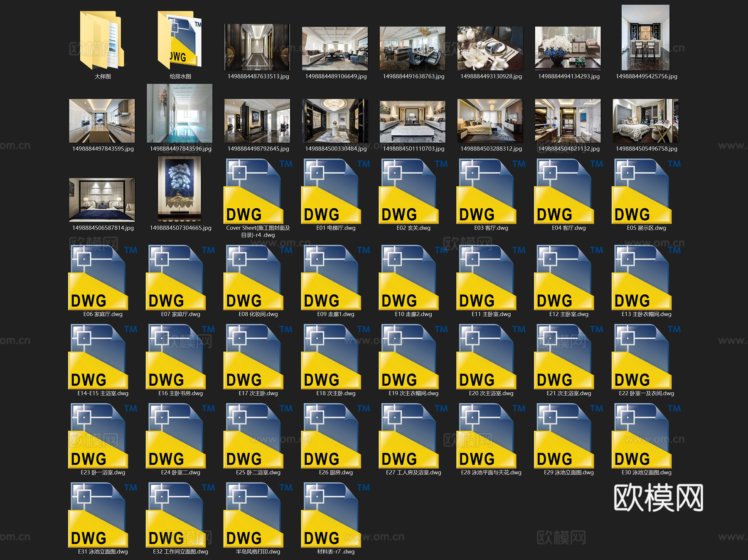Open image thumbnail 1498884498792645.jpg
The height and width of the screenshot is (560, 748).
point(257,121)
